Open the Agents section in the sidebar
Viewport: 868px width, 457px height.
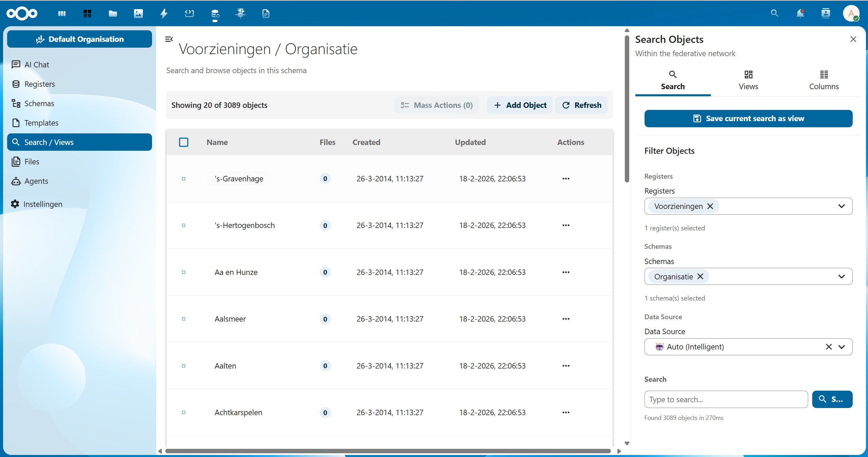click(36, 181)
